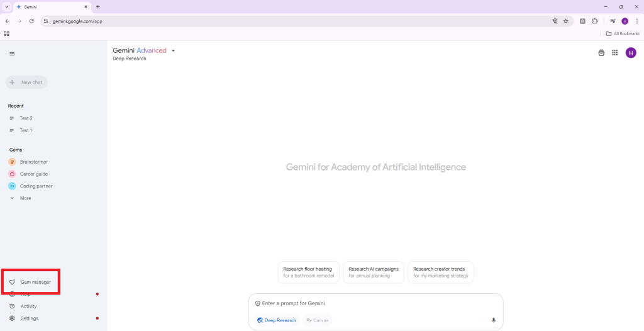Focus the Enter a prompt for Gemini field
The width and height of the screenshot is (644, 331).
(x=376, y=303)
